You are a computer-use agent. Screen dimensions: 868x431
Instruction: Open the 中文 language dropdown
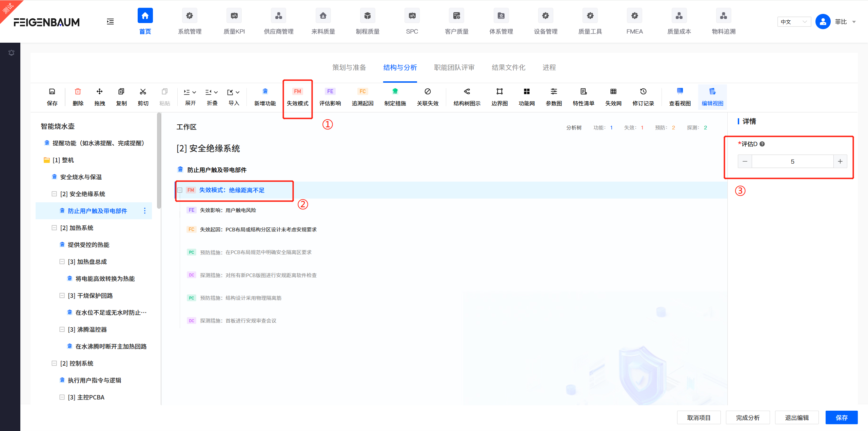pyautogui.click(x=794, y=21)
